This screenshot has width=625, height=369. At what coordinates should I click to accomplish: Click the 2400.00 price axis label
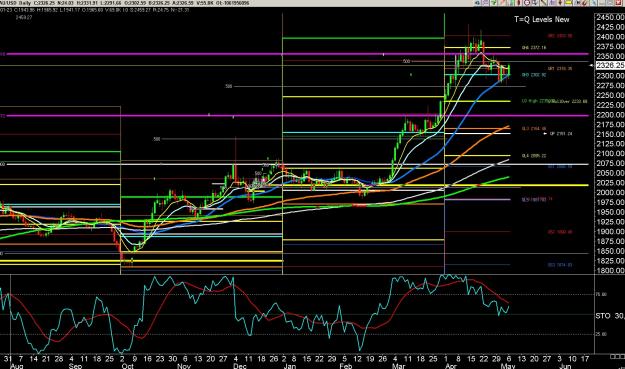tap(610, 37)
